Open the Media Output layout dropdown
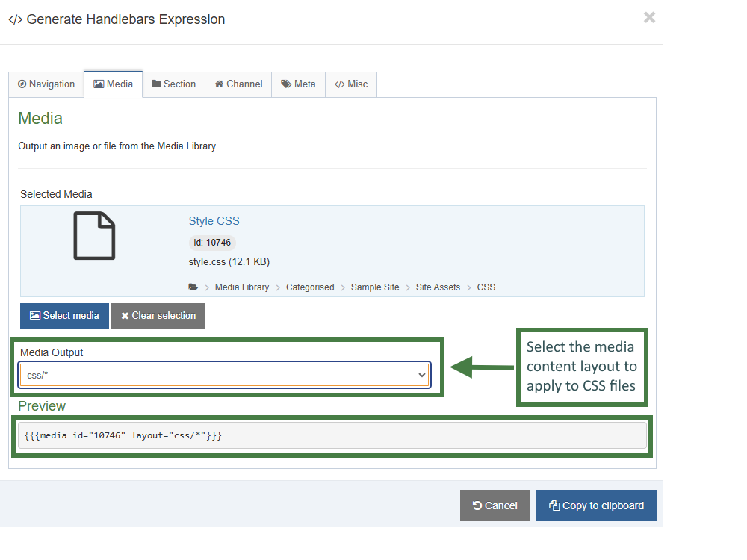Image resolution: width=747 pixels, height=560 pixels. tap(224, 375)
